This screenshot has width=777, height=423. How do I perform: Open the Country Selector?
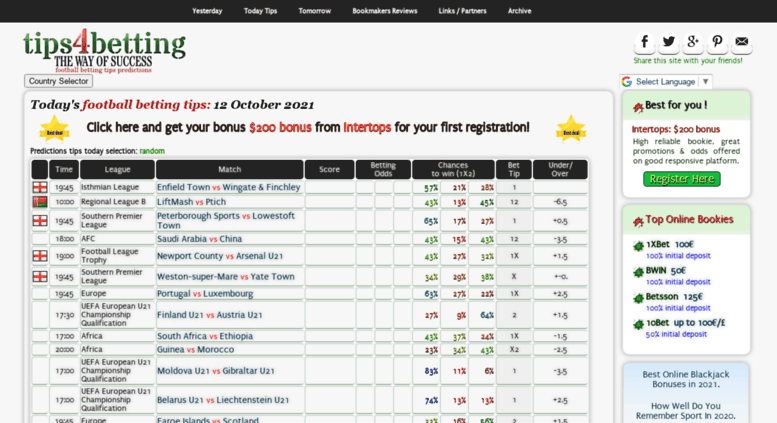(58, 81)
